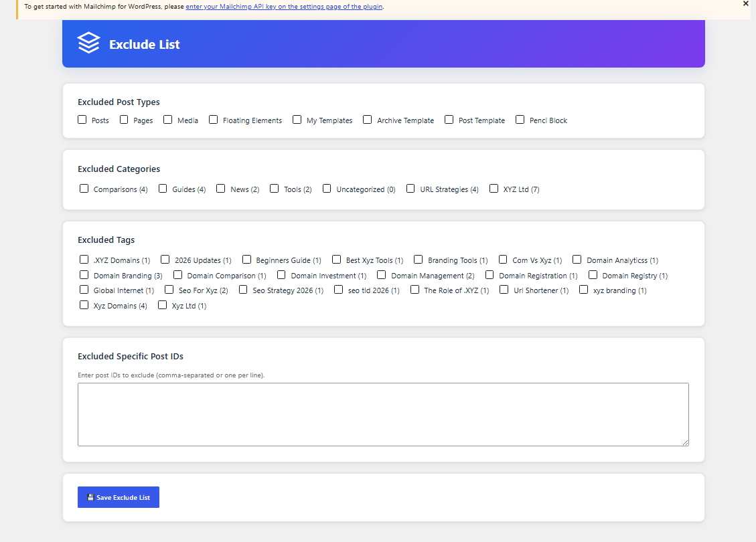Tick the Pages checkbox
This screenshot has height=542, width=756.
(124, 120)
